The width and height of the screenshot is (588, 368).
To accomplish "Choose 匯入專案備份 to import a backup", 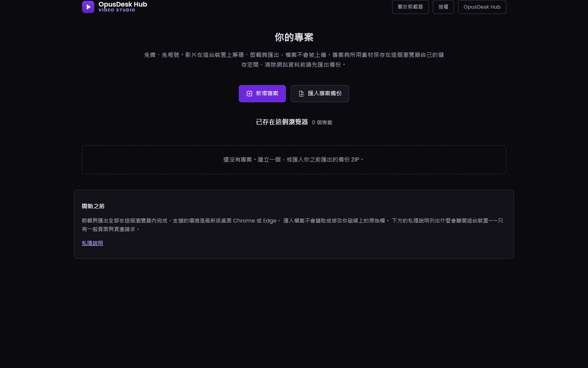I will click(320, 94).
